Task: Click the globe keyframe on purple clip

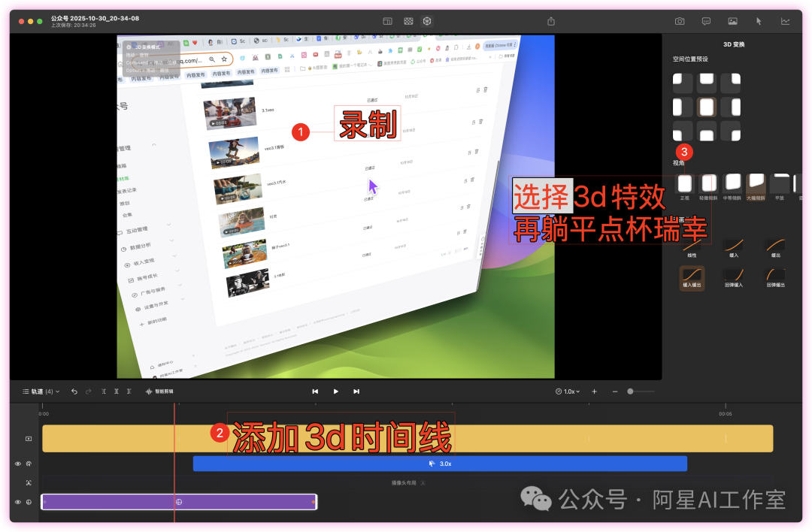Action: pyautogui.click(x=179, y=502)
